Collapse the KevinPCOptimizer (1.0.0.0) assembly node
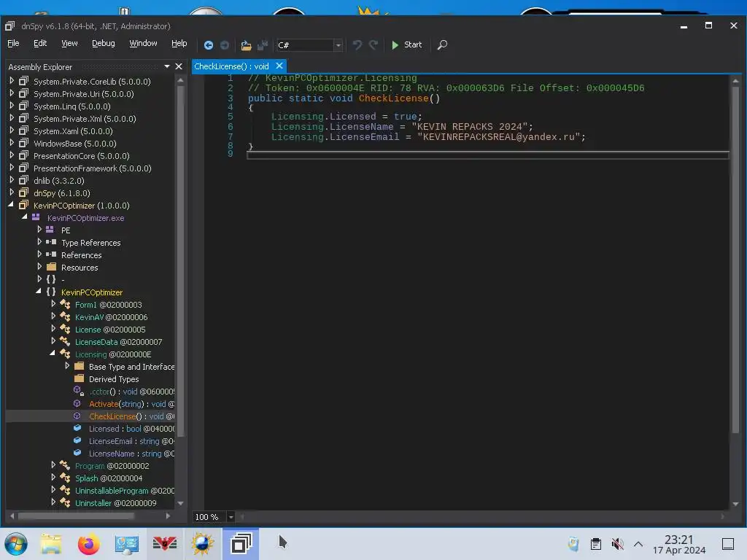The image size is (747, 560). (x=11, y=205)
